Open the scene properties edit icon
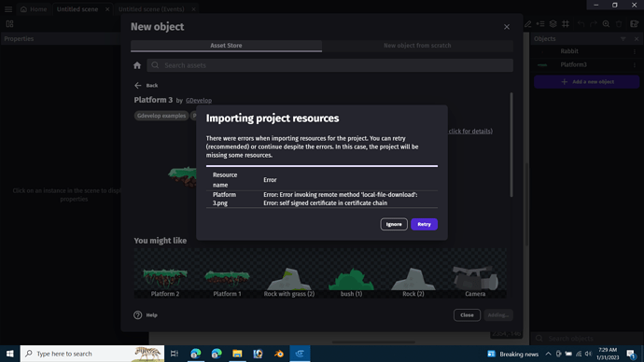The image size is (644, 362). pyautogui.click(x=634, y=24)
